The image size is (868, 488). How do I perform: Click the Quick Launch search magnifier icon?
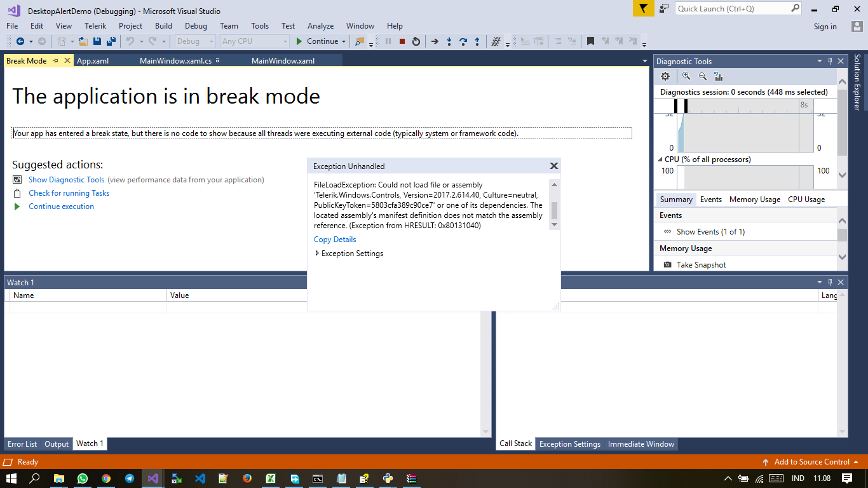(796, 8)
